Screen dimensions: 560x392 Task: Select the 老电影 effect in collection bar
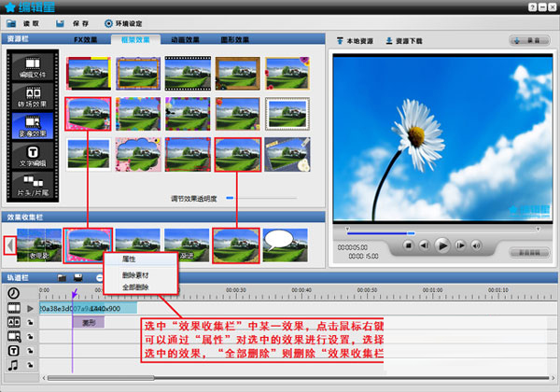tap(39, 245)
